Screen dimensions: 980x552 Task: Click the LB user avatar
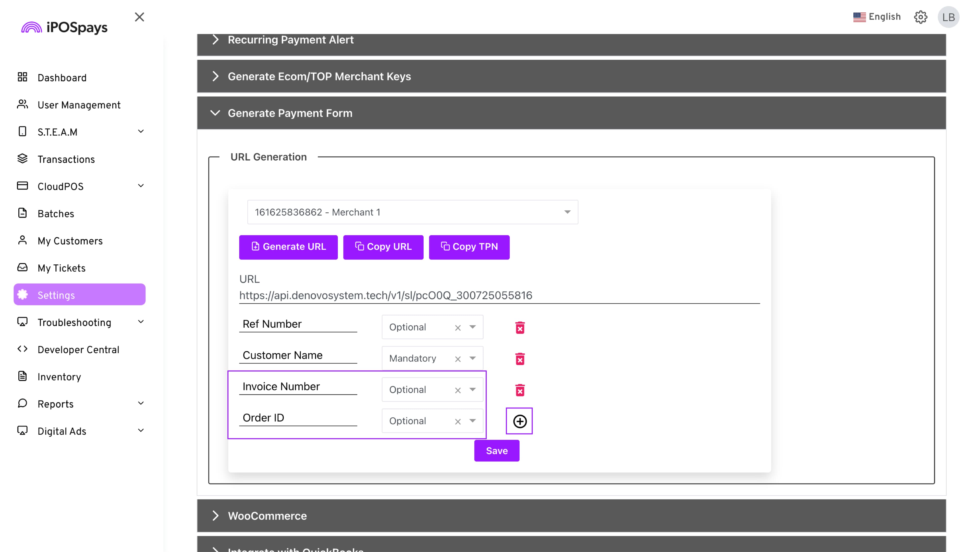(x=948, y=17)
